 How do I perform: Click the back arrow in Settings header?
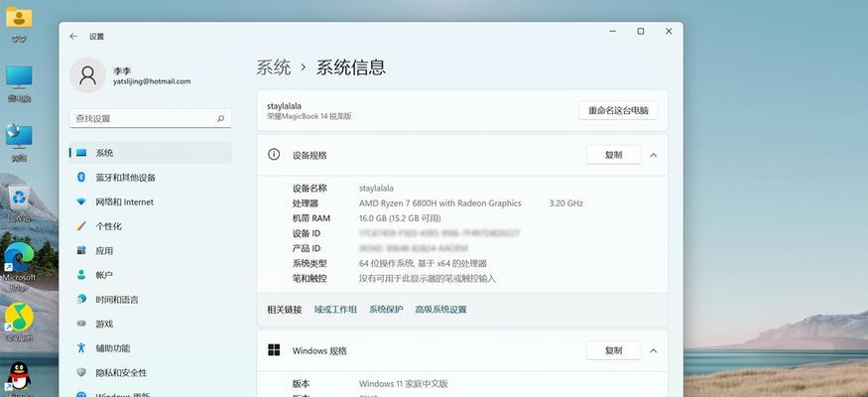pos(73,37)
